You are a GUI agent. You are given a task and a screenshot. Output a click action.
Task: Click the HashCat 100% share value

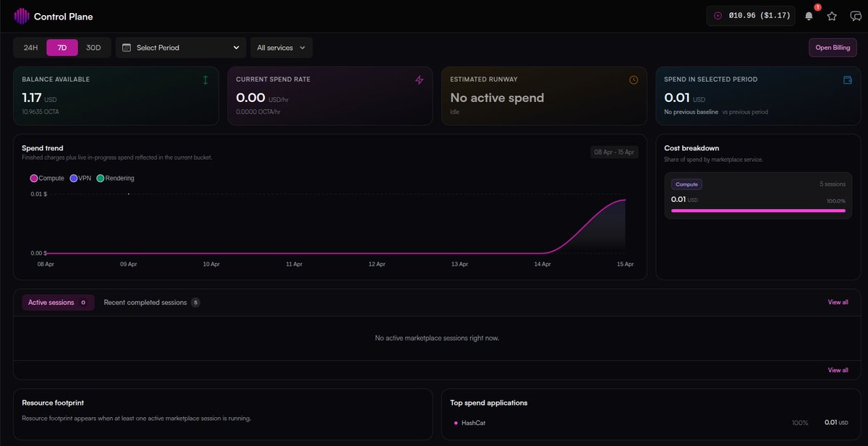click(x=800, y=423)
